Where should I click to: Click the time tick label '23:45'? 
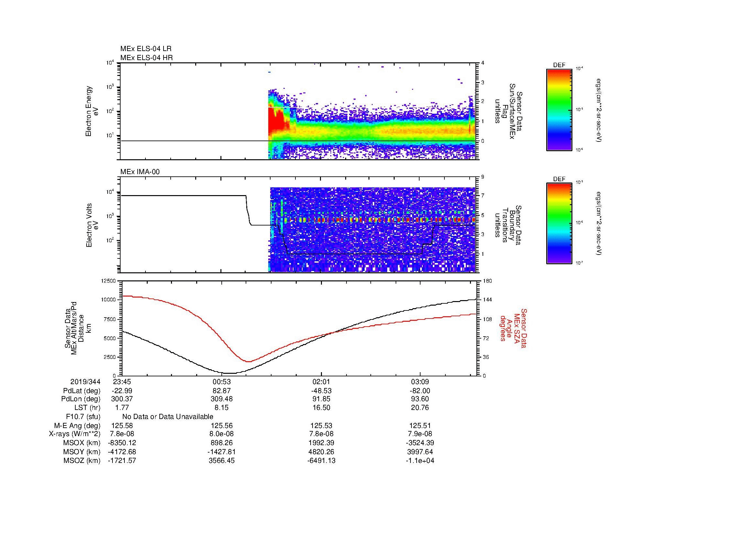click(122, 382)
